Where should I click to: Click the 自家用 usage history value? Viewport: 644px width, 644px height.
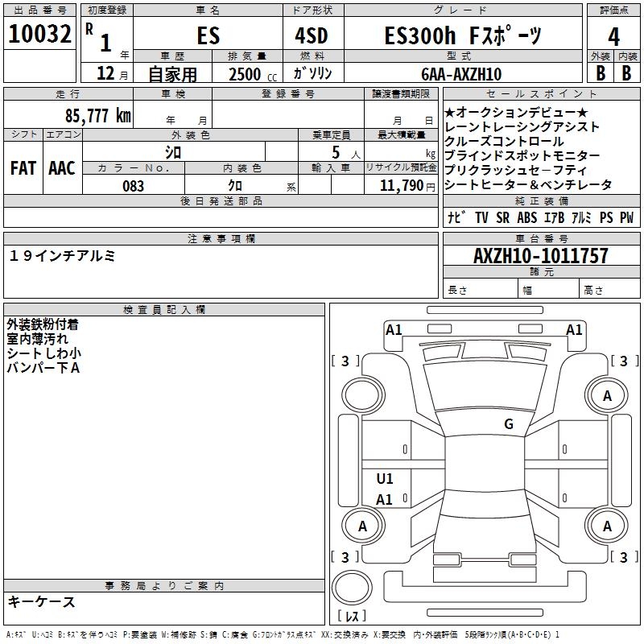point(172,74)
